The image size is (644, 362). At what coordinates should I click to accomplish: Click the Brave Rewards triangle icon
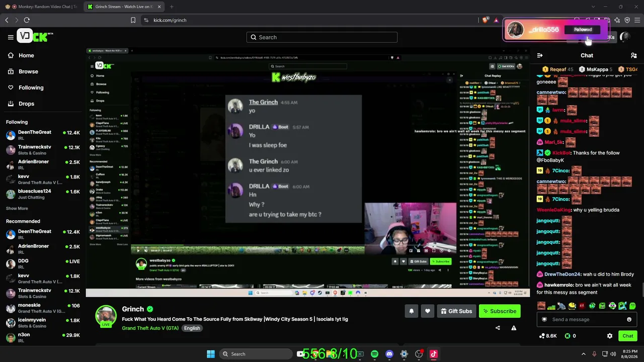pyautogui.click(x=496, y=20)
